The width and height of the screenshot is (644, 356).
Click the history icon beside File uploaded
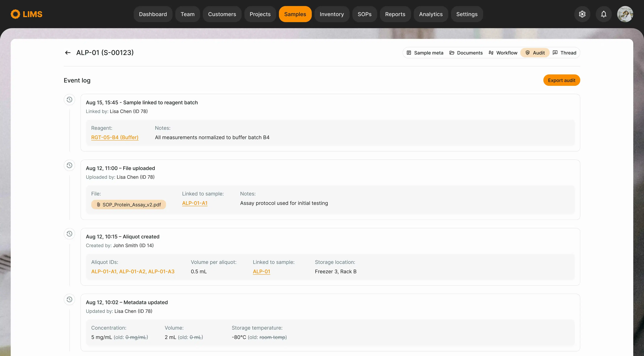(x=69, y=165)
